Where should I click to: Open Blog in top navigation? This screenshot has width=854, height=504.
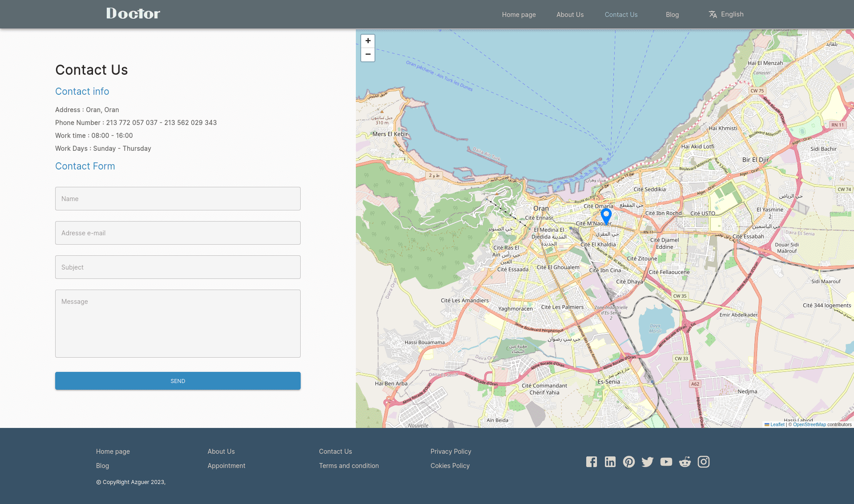point(672,15)
